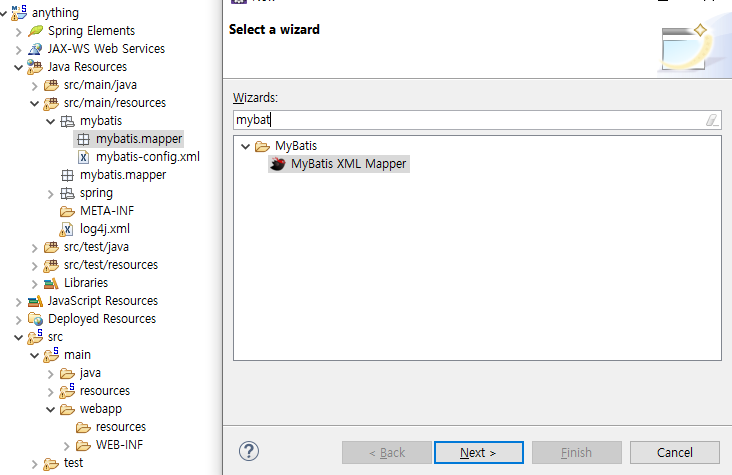Click the MyBatis XML Mapper bird icon
This screenshot has width=732, height=475.
click(278, 164)
